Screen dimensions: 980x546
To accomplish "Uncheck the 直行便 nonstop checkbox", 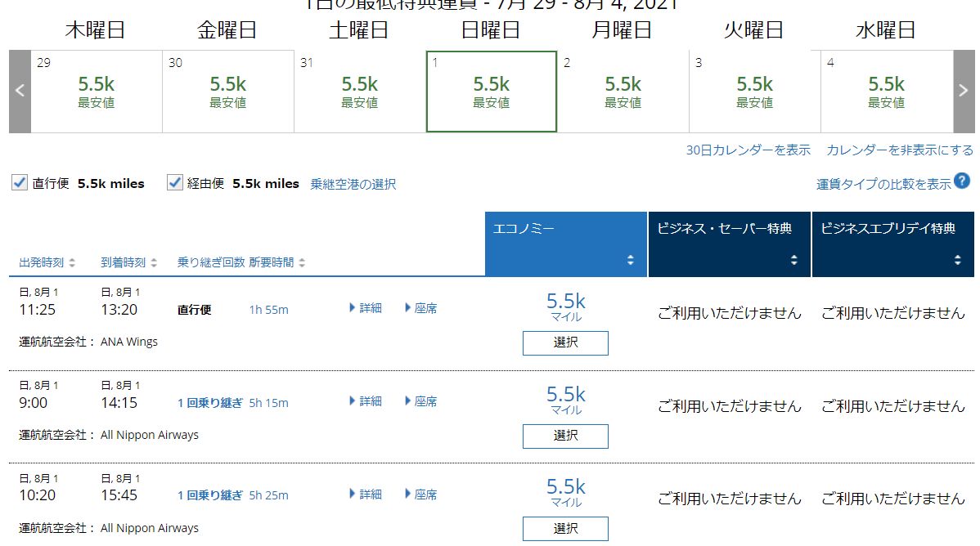I will pos(20,182).
